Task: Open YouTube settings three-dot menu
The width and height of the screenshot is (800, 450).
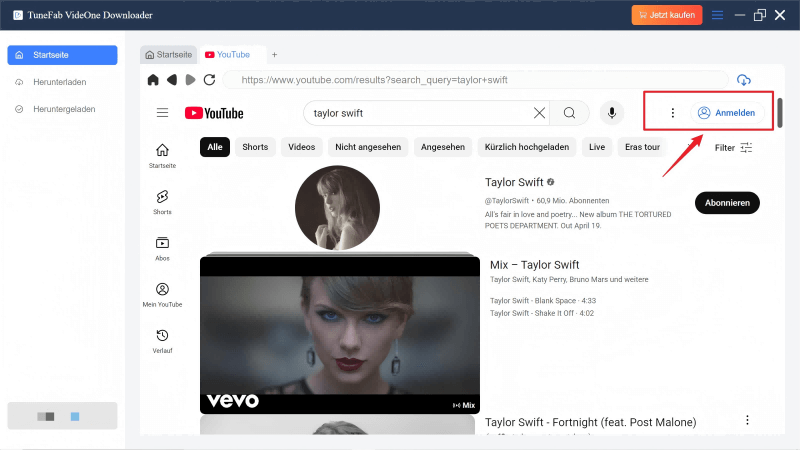Action: (x=672, y=113)
